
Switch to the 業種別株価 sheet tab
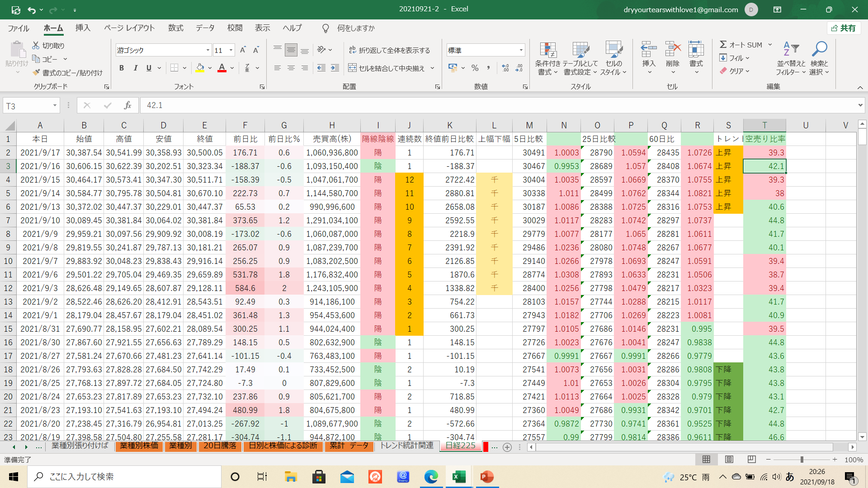tap(139, 446)
